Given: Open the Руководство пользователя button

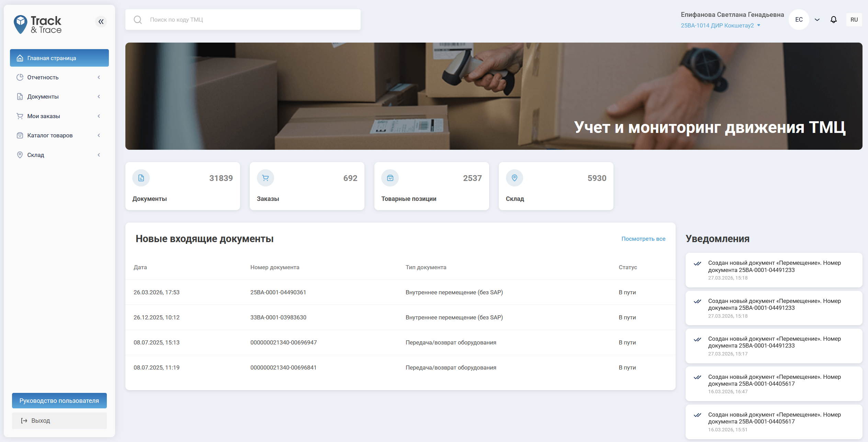Looking at the screenshot, I should pos(59,400).
